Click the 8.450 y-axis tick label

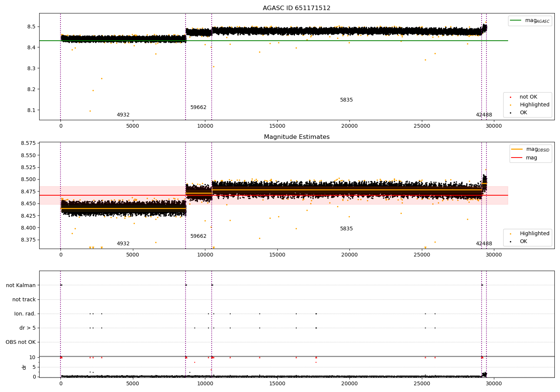(x=29, y=203)
